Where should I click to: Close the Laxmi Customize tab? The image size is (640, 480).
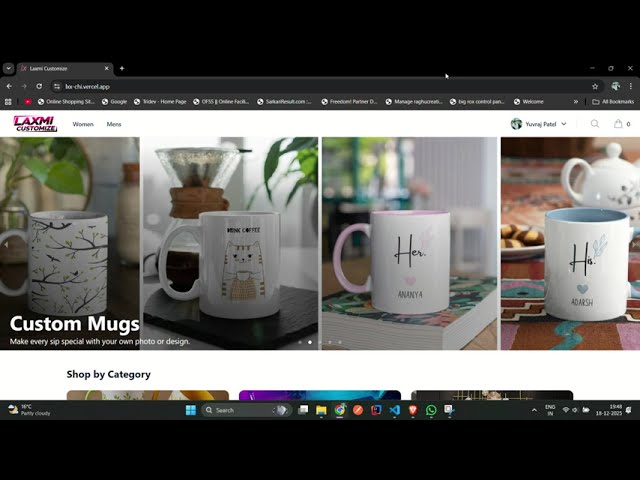[107, 69]
